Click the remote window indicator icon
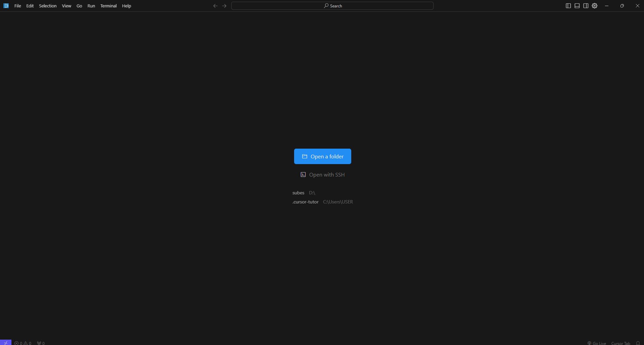The image size is (644, 345). click(6, 343)
